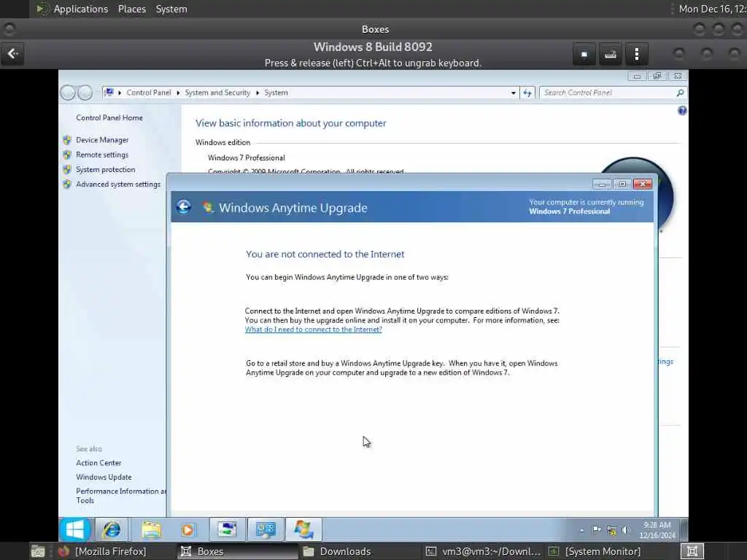Click the Boxes stop square button
Viewport: 747px width, 560px height.
[584, 54]
